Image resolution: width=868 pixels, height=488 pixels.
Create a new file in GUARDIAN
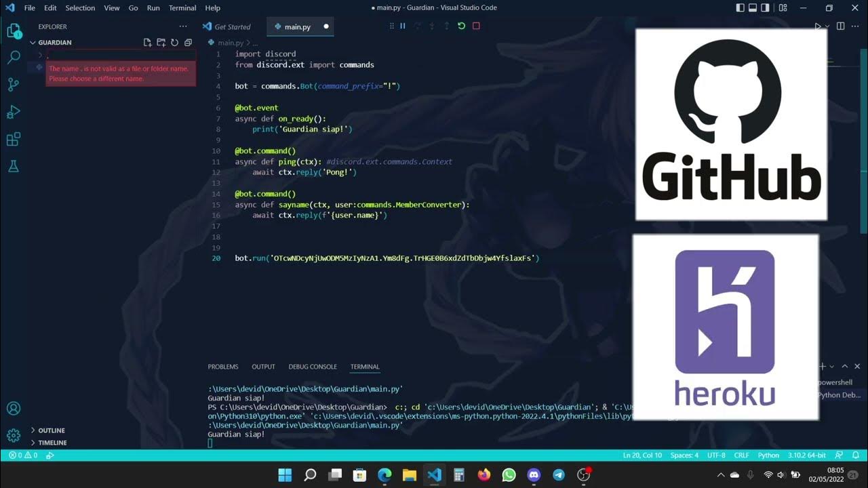pyautogui.click(x=147, y=43)
